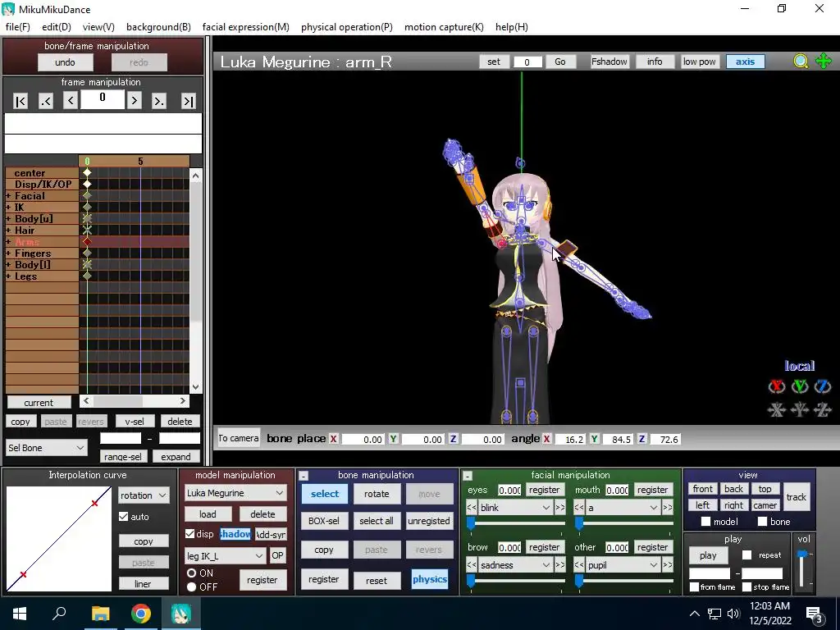
Task: Expand the Facial timeline group
Action: 8,195
